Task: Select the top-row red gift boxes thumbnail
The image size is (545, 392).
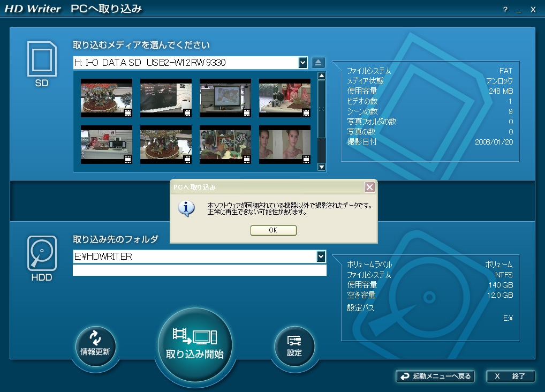Action: pyautogui.click(x=285, y=98)
